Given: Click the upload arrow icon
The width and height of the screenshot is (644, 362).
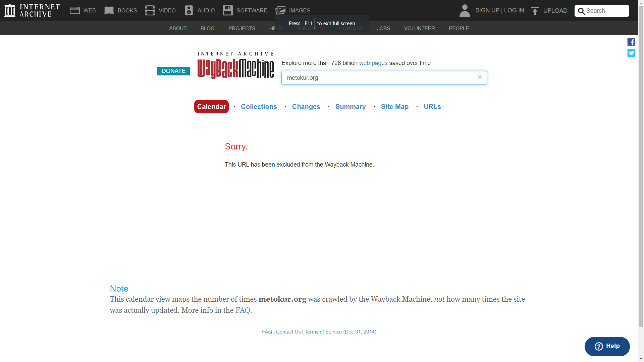Looking at the screenshot, I should (535, 11).
